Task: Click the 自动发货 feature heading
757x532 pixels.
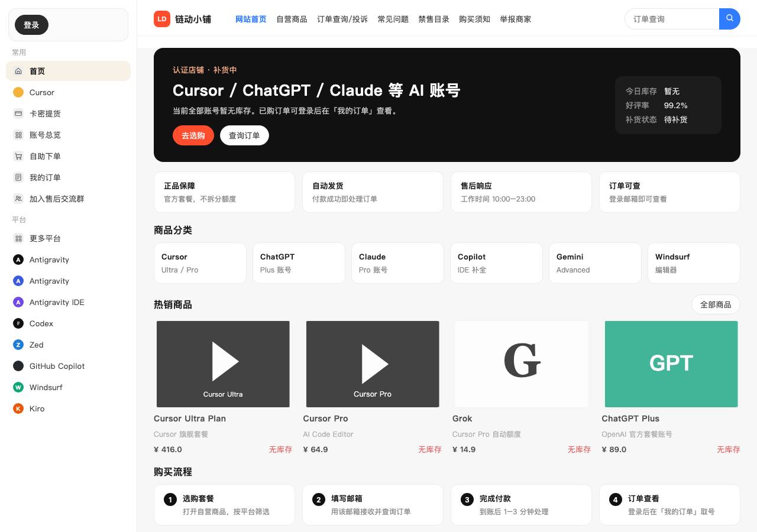Action: 328,186
